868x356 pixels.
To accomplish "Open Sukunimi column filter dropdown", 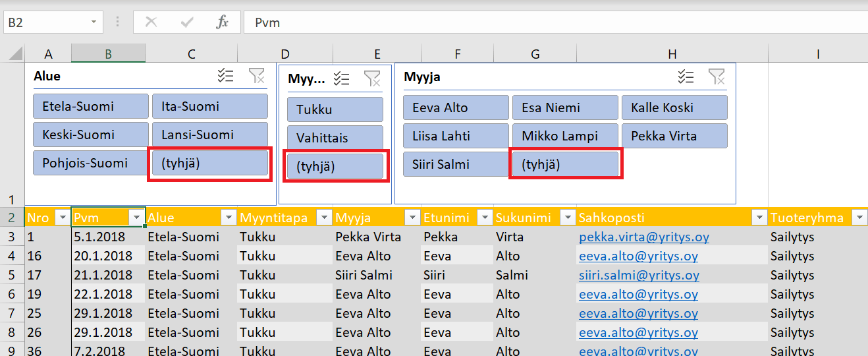I will [x=566, y=218].
